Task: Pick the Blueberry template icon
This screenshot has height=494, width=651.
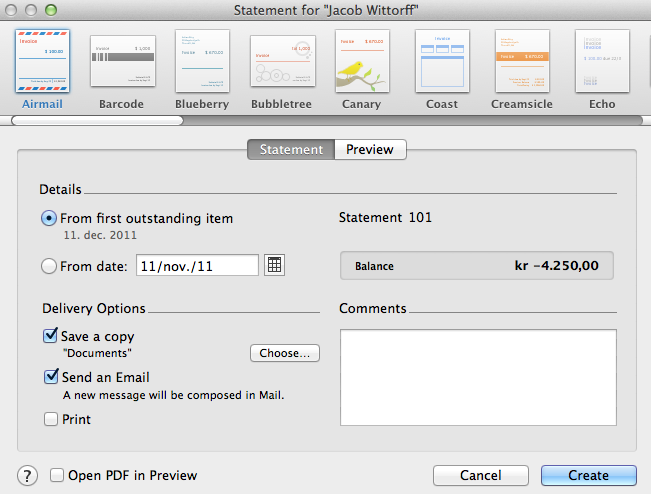Action: point(202,60)
